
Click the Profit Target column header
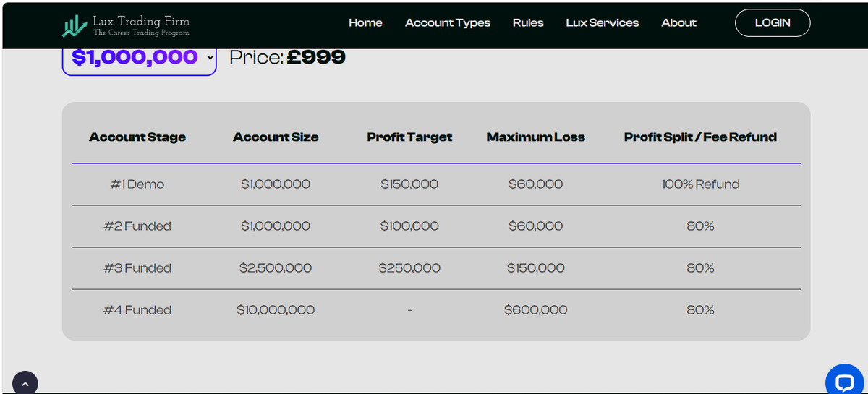[409, 137]
